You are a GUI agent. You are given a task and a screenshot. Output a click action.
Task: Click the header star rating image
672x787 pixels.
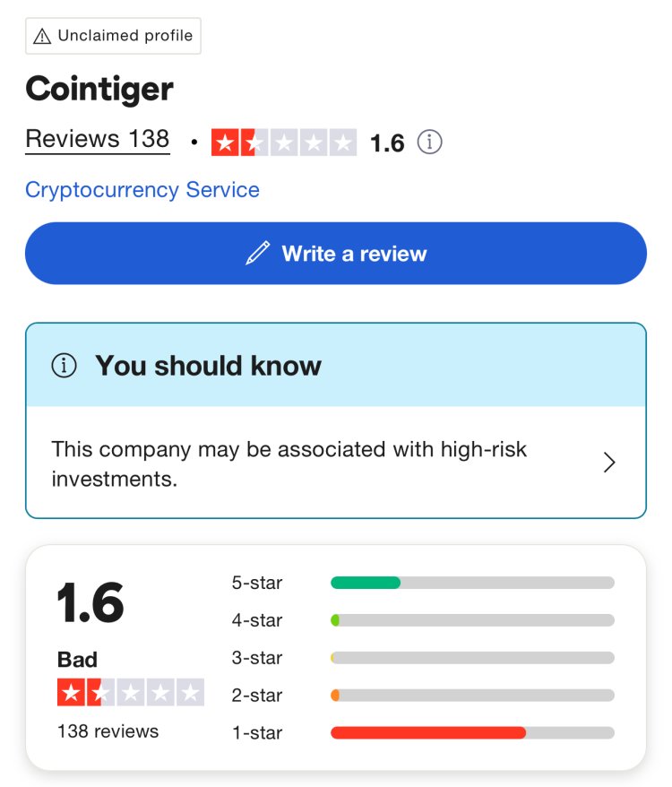283,143
